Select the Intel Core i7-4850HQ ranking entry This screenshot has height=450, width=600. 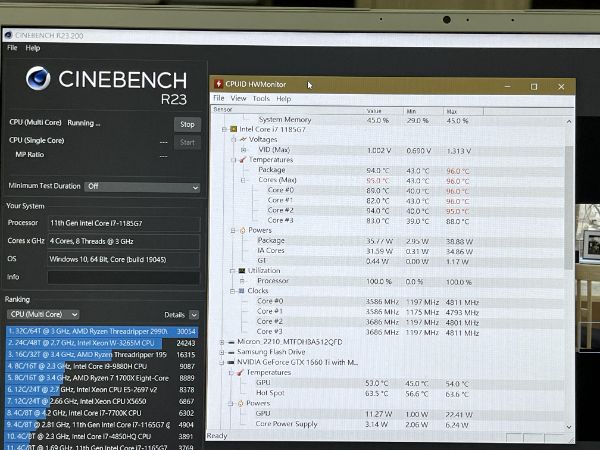coord(102,437)
